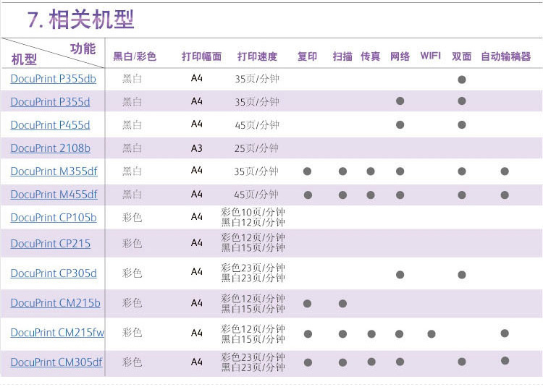Open the DocuPrint P355d link
543x392 pixels.
point(50,102)
